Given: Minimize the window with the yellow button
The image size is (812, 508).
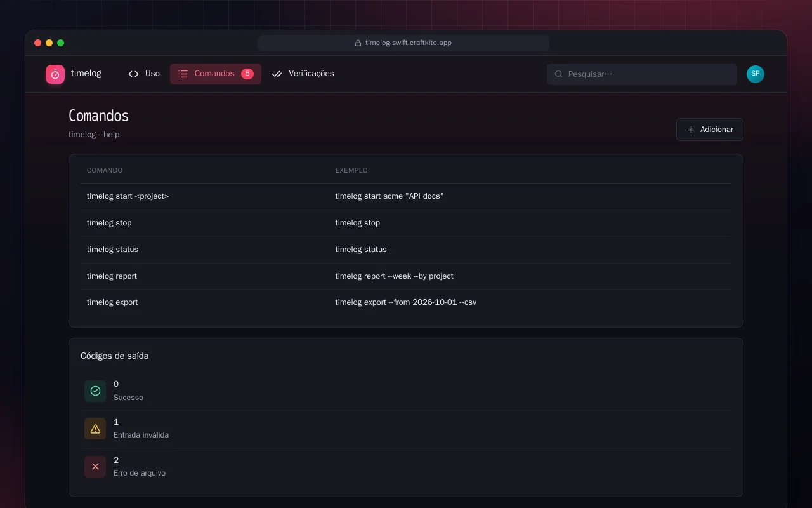Looking at the screenshot, I should click(x=49, y=43).
